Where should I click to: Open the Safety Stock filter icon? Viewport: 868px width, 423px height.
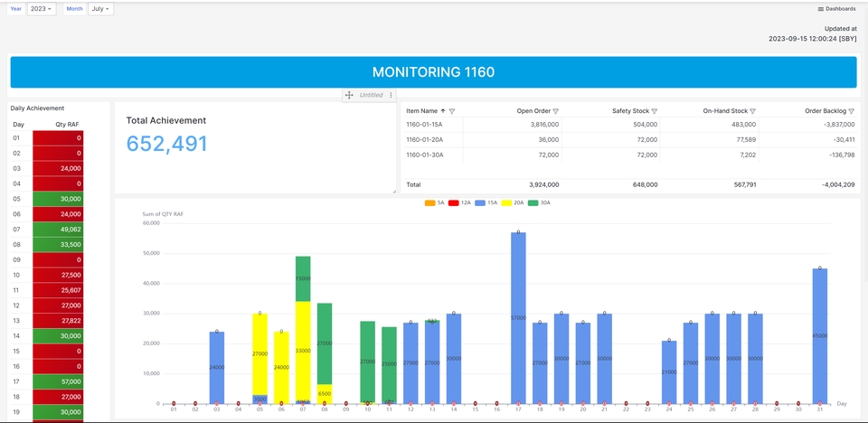click(655, 111)
